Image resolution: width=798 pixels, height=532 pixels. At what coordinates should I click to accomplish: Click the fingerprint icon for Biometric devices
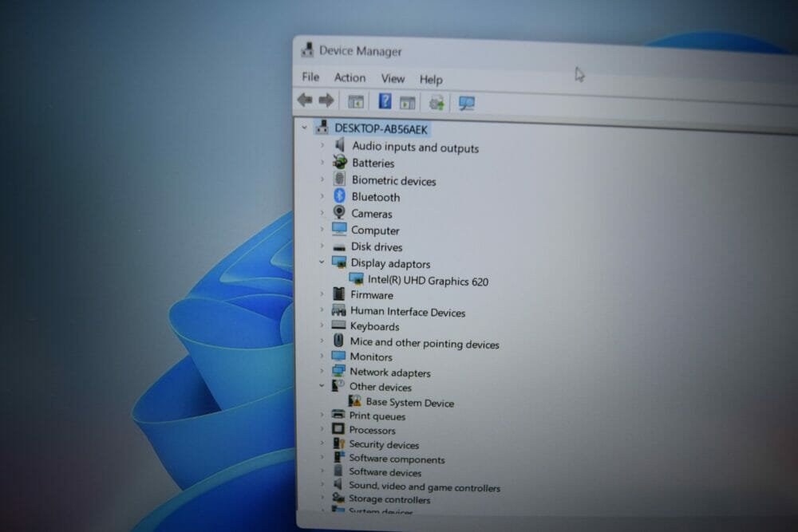pyautogui.click(x=339, y=179)
